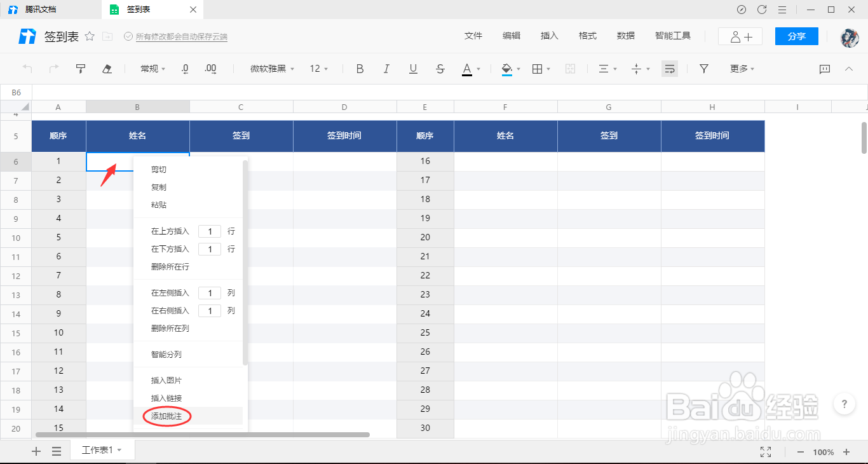This screenshot has height=464, width=868.
Task: Open the number format 常规 dropdown
Action: tap(153, 69)
